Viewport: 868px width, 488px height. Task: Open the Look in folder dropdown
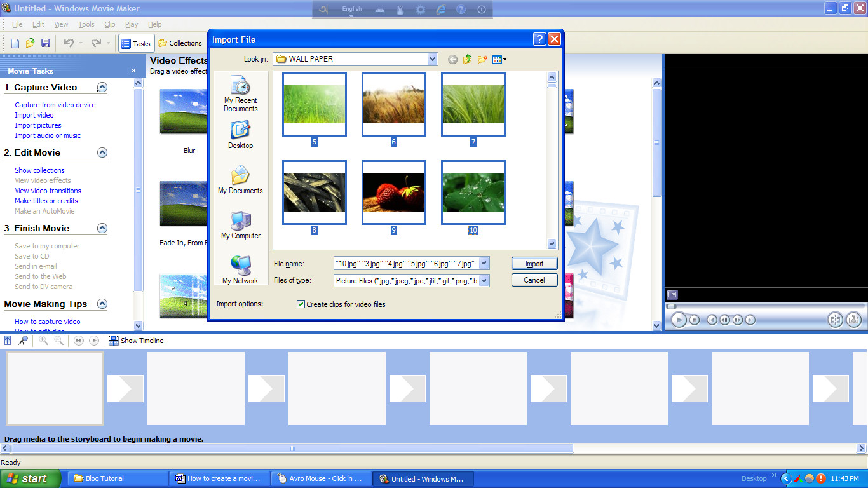point(433,59)
